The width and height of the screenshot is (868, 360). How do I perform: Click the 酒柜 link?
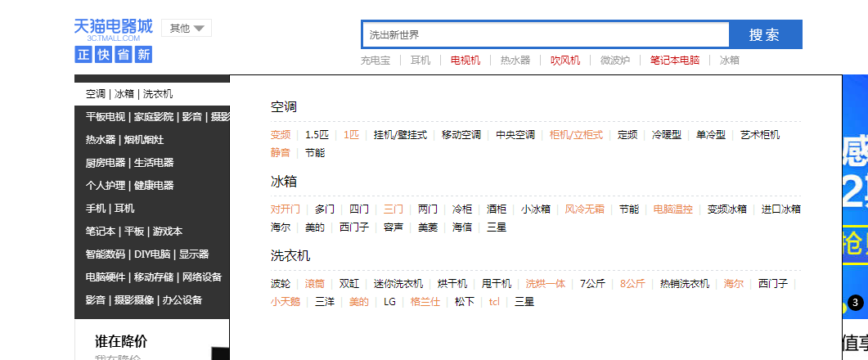[x=497, y=209]
